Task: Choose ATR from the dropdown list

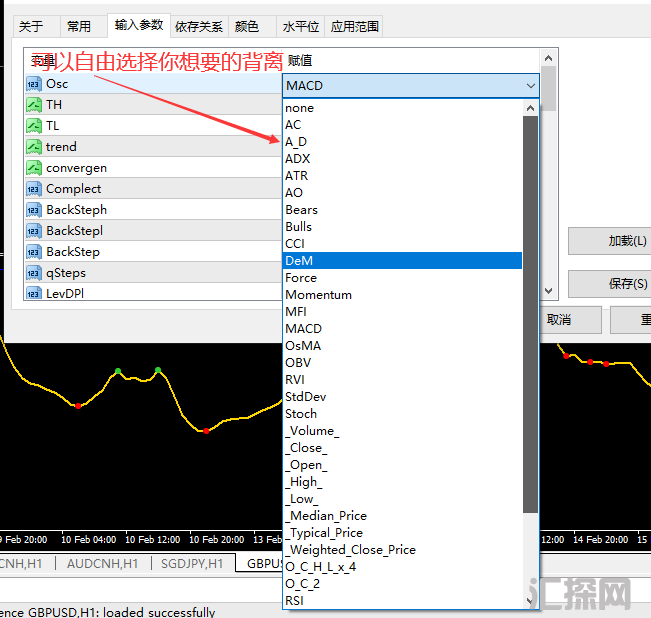Action: [x=402, y=176]
